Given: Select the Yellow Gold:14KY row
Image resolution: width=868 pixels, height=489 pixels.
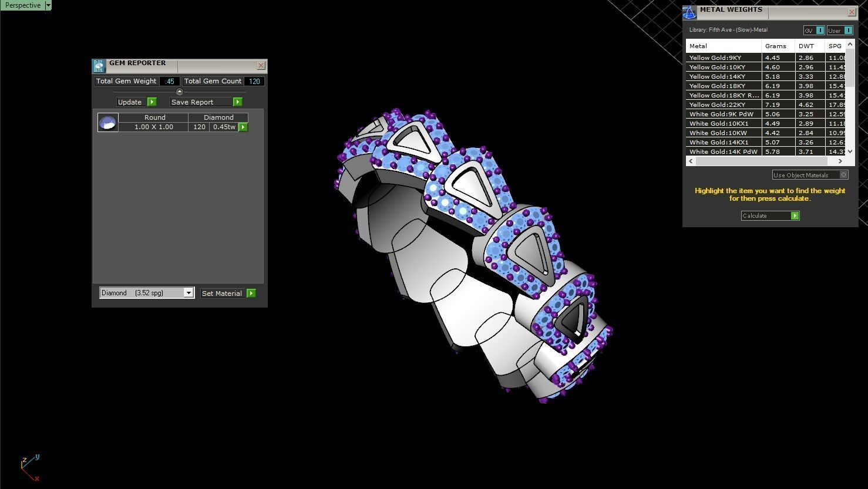Looking at the screenshot, I should [766, 76].
